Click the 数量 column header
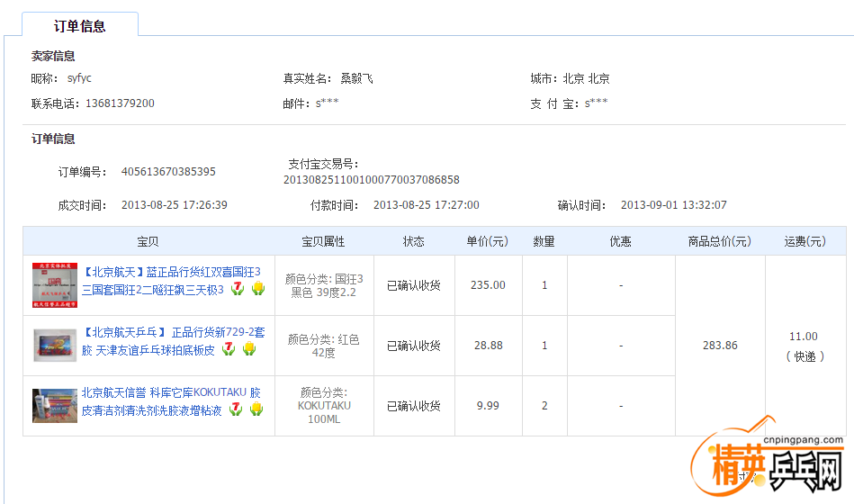 pyautogui.click(x=544, y=241)
